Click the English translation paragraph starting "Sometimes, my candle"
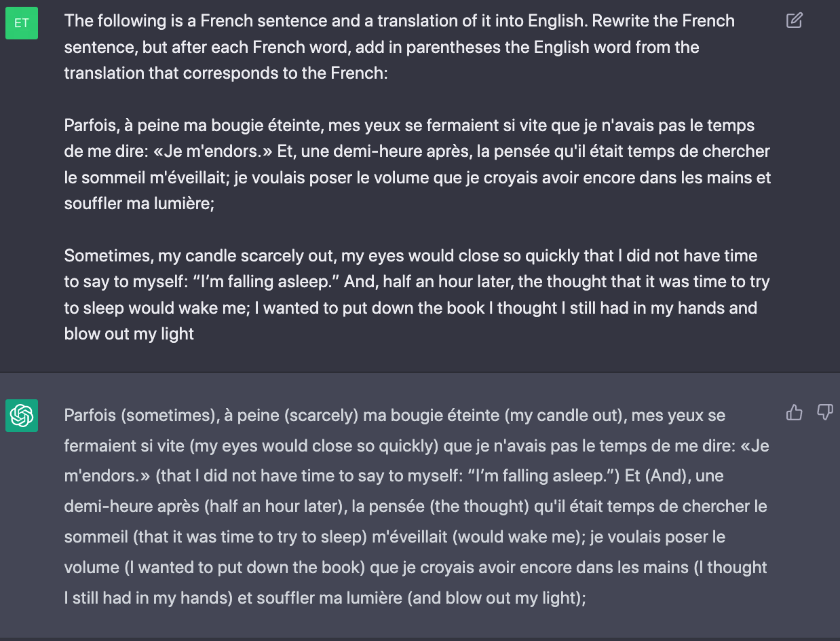Image resolution: width=840 pixels, height=641 pixels. [417, 295]
